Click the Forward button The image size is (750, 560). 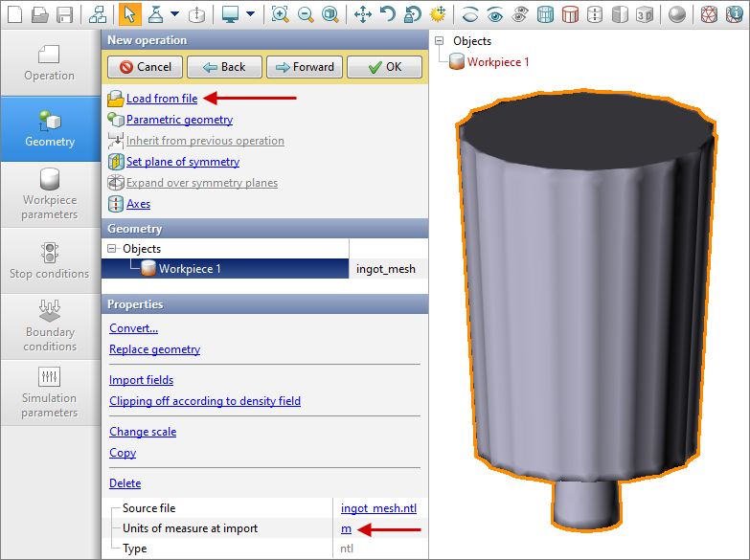(x=304, y=67)
